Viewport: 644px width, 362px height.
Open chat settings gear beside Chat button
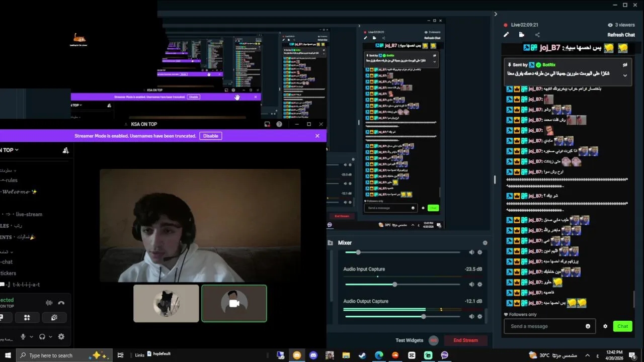pos(605,326)
